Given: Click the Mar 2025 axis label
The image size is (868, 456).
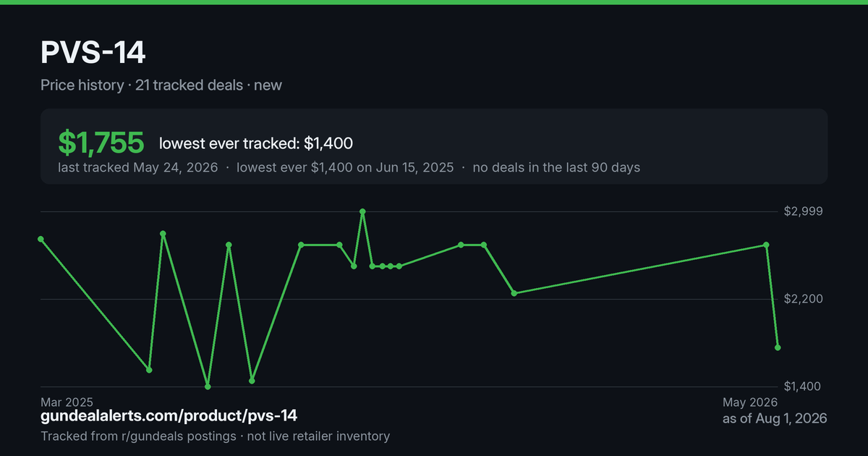Looking at the screenshot, I should (67, 402).
